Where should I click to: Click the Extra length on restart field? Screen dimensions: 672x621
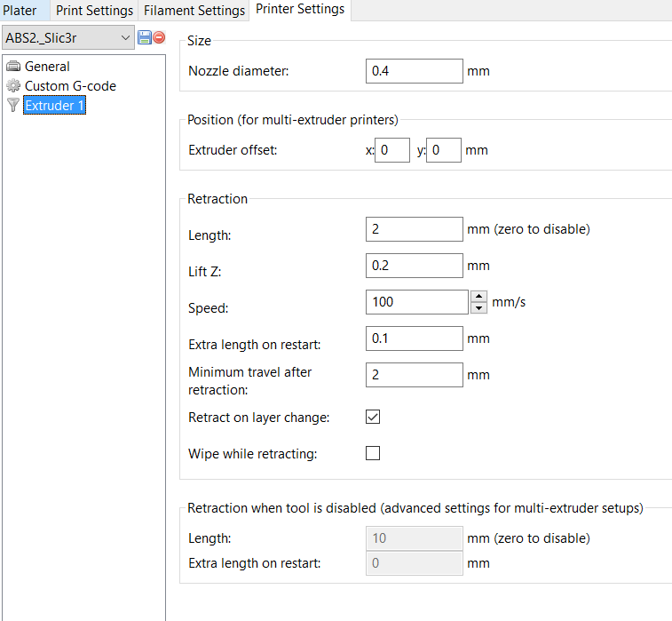(x=414, y=338)
